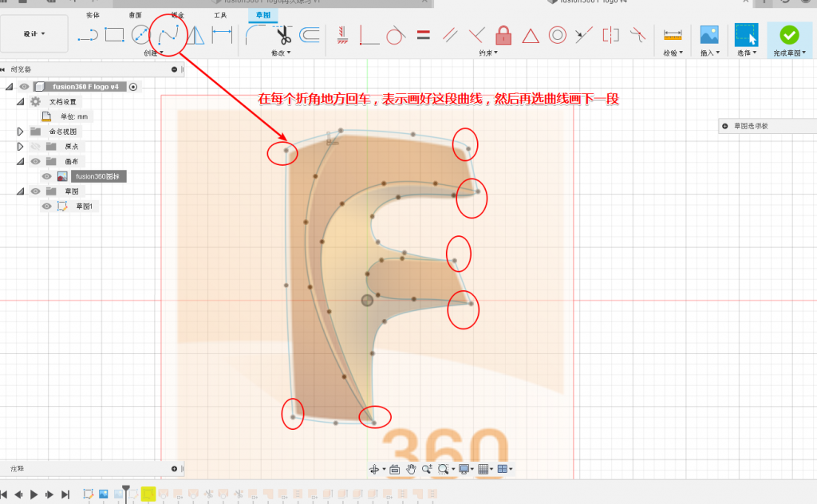Select the fusion360图标 canvas item
This screenshot has height=504, width=817.
97,176
